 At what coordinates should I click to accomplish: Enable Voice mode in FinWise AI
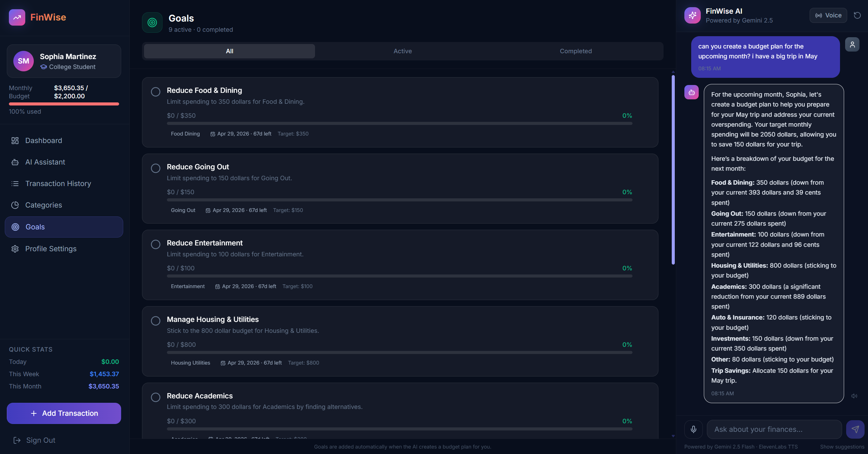[x=828, y=15]
